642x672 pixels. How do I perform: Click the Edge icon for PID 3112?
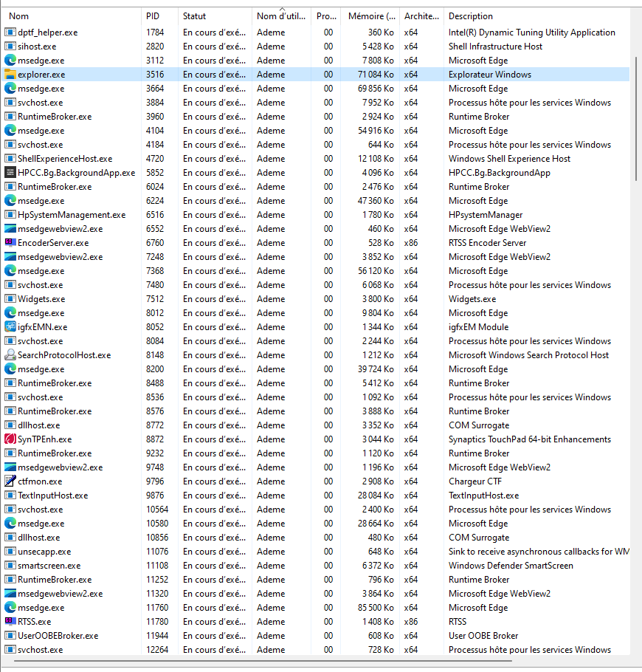[10, 61]
